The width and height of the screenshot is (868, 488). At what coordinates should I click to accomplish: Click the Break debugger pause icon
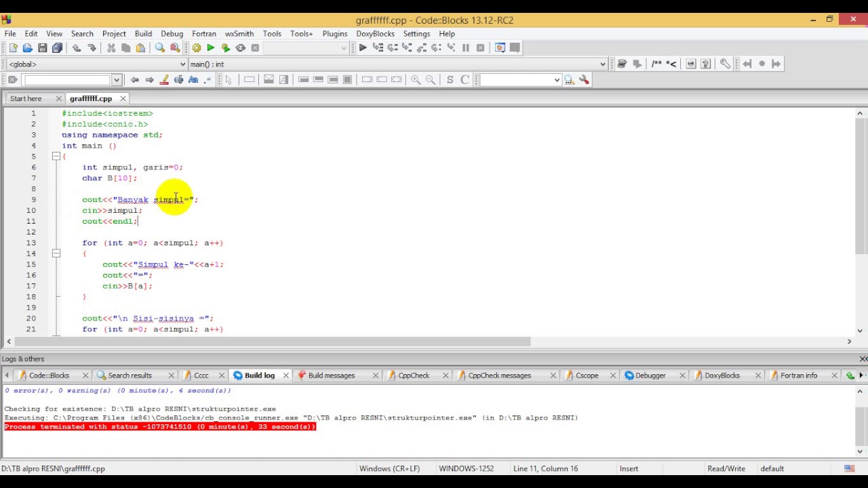466,48
